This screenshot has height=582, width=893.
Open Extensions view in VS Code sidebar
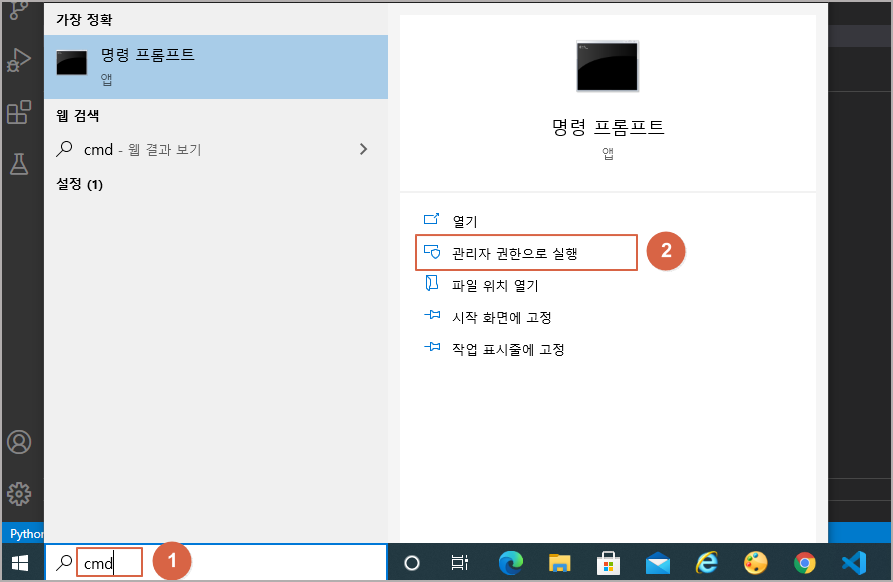(x=19, y=112)
